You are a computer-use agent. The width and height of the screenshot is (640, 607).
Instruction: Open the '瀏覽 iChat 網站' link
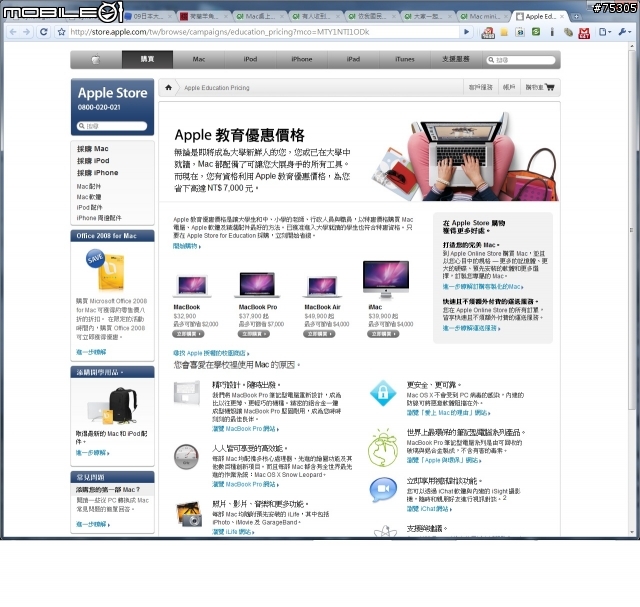tap(429, 509)
